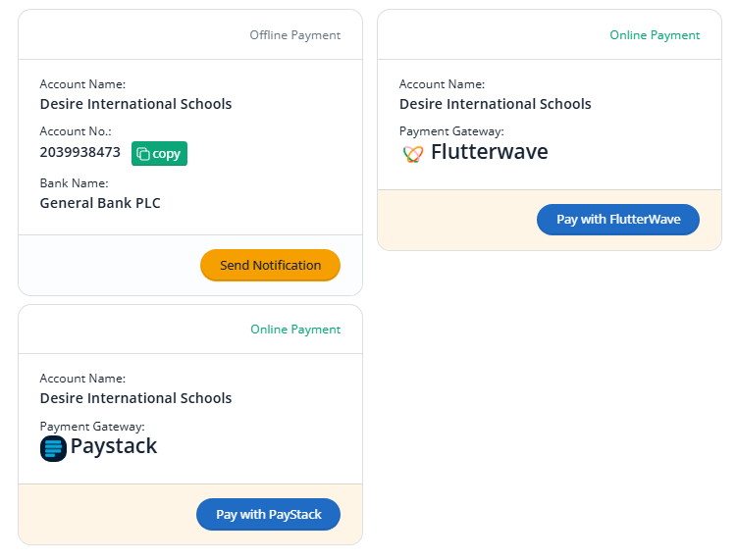
Task: Select the account name in the Paystack card
Action: pos(135,398)
